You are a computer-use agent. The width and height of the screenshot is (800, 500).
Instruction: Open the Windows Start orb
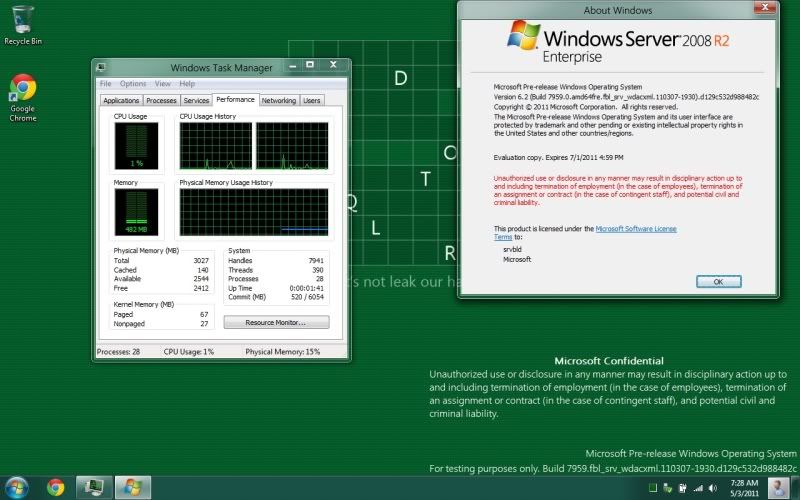pyautogui.click(x=16, y=488)
